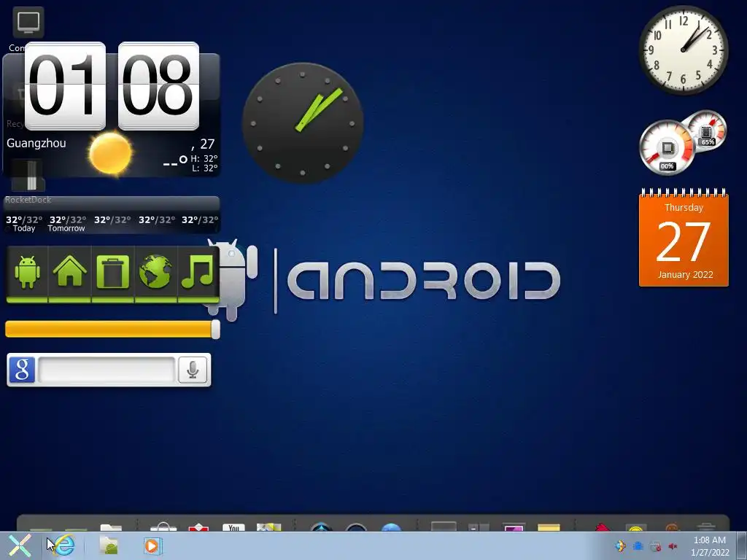Click the 'January 2022' calendar text

click(x=685, y=274)
